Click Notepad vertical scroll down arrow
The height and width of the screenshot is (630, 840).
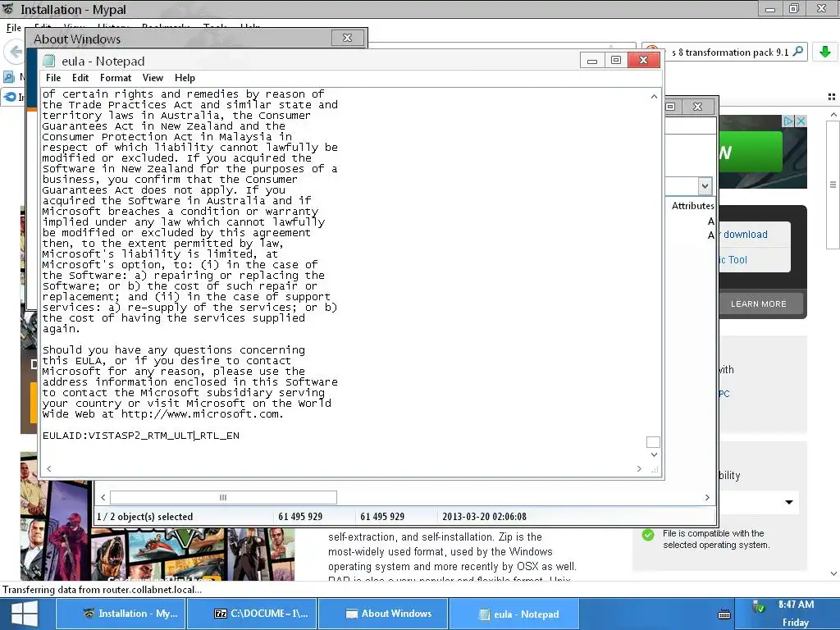654,454
